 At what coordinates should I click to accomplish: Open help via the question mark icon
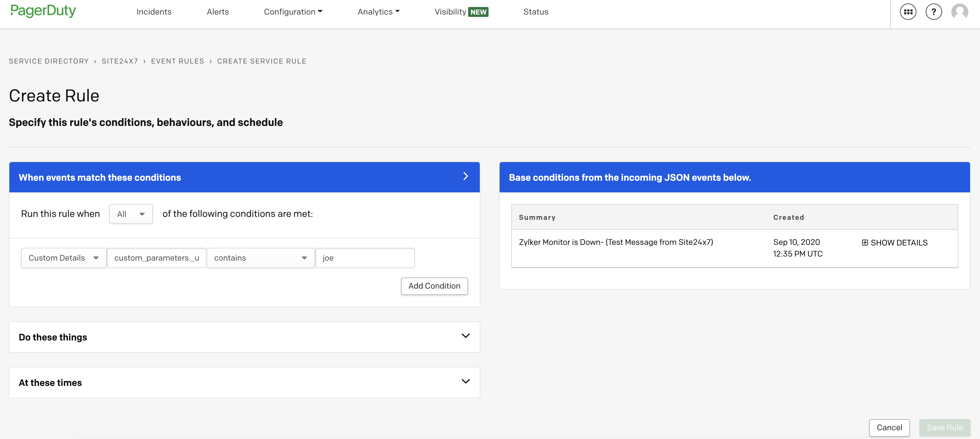coord(934,11)
